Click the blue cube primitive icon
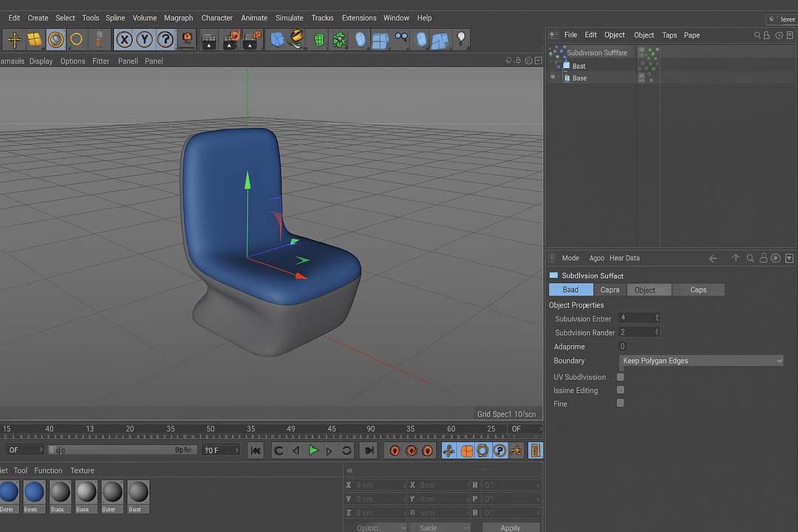Image resolution: width=798 pixels, height=532 pixels. pos(277,39)
